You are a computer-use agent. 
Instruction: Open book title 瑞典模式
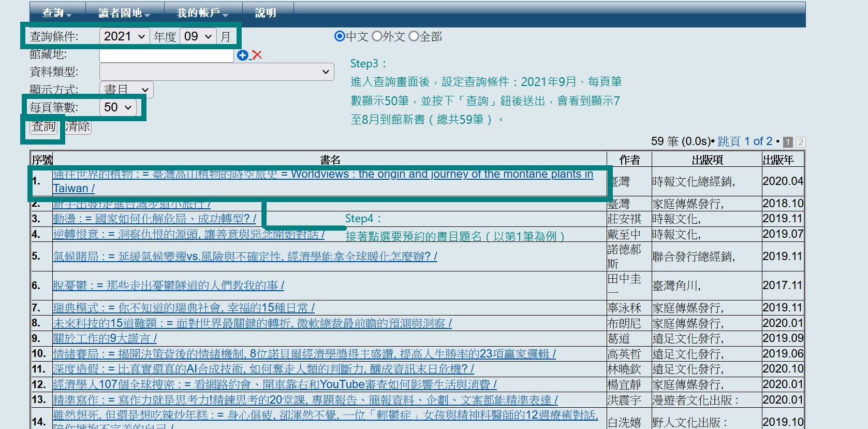click(x=183, y=308)
